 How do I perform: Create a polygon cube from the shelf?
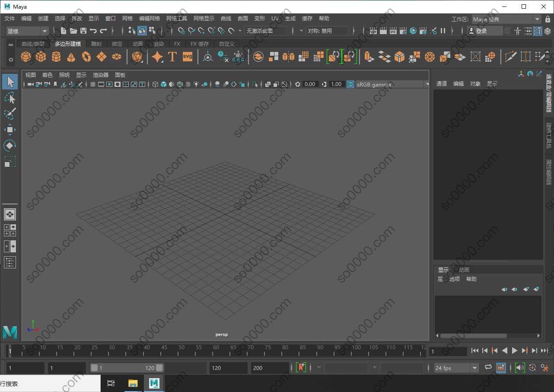(41, 57)
